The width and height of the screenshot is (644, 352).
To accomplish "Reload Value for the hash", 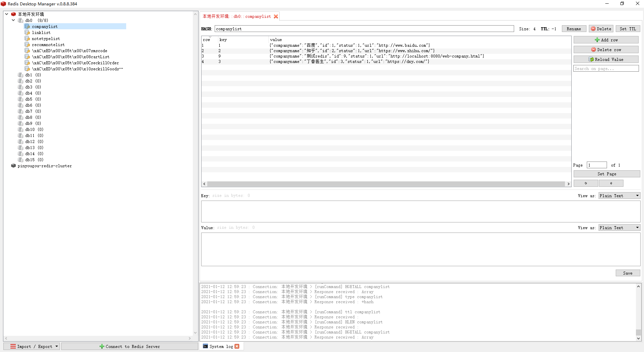I will pos(606,59).
